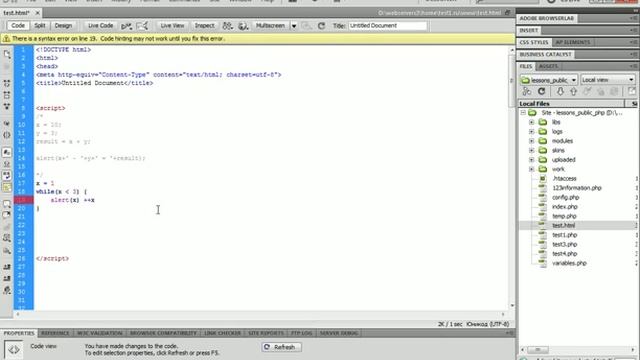
Task: Open the Multiscreen dropdown arrow
Action: 293,26
